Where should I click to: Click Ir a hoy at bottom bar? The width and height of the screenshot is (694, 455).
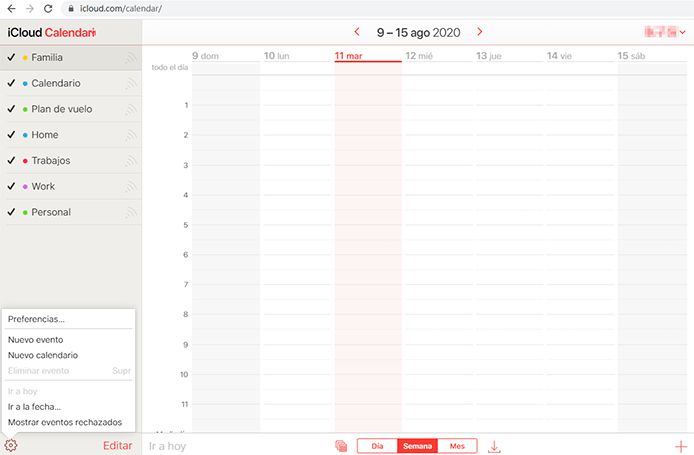[167, 446]
